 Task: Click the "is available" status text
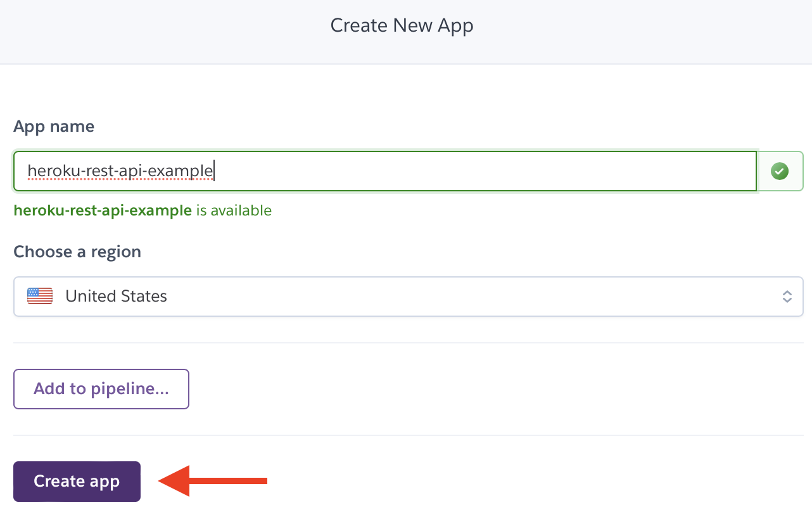(234, 210)
